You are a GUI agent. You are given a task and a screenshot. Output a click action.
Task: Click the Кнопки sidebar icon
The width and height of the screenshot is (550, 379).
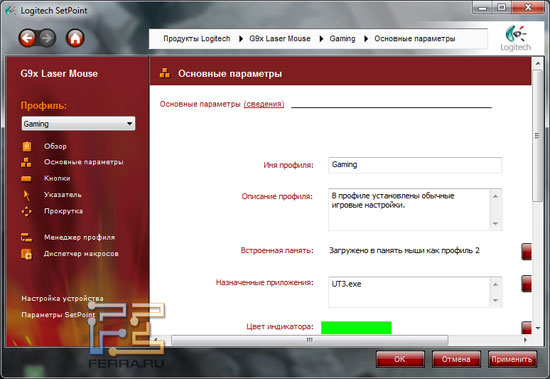pos(26,179)
